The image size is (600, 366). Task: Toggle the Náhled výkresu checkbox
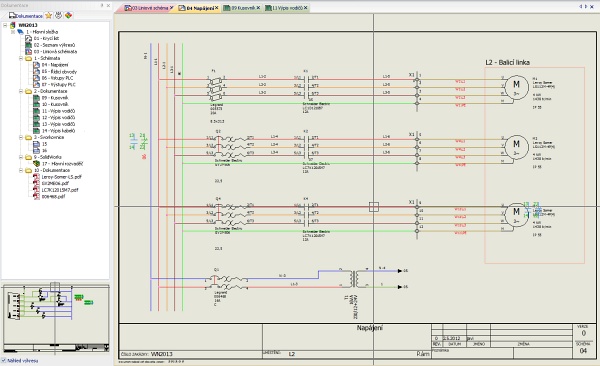pyautogui.click(x=4, y=361)
